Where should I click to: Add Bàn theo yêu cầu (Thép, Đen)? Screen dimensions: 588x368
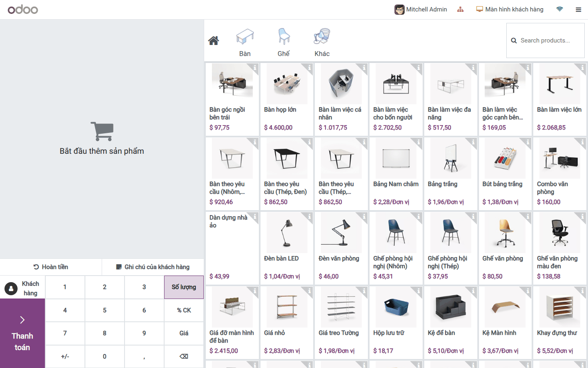[287, 174]
